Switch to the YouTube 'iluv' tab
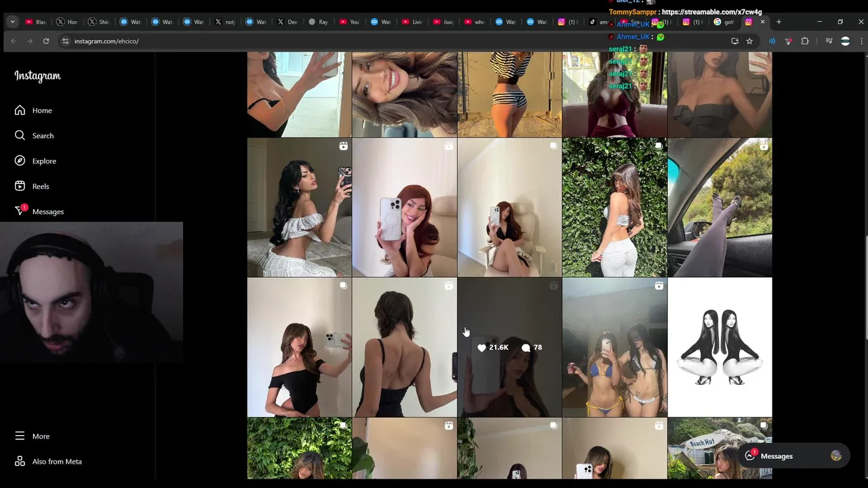868x488 pixels. tap(443, 22)
